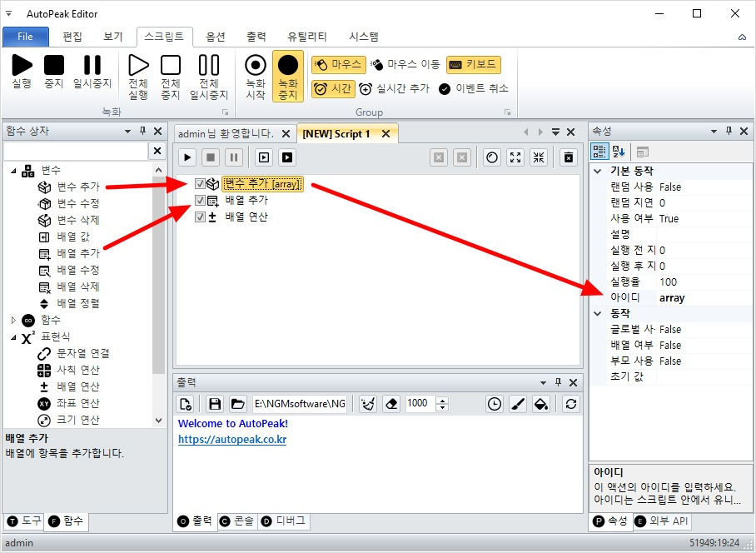The width and height of the screenshot is (756, 553).
Task: Open the File menu
Action: pos(25,37)
